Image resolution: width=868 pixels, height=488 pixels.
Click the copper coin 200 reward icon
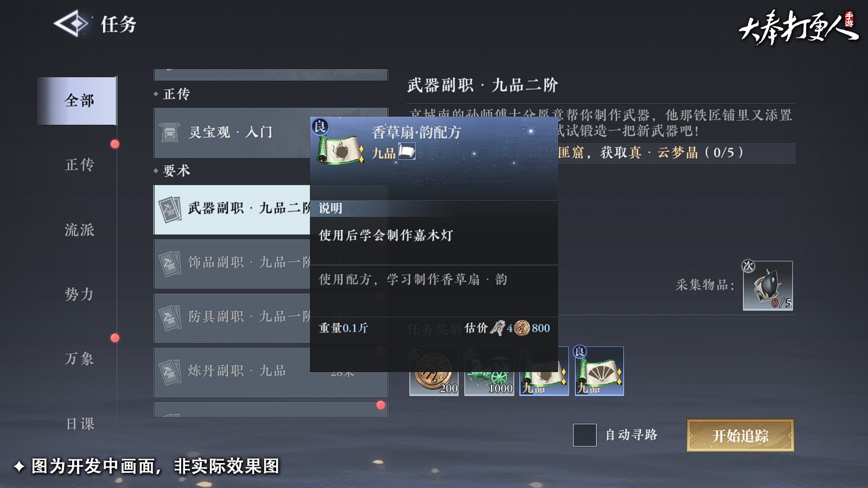pyautogui.click(x=433, y=371)
